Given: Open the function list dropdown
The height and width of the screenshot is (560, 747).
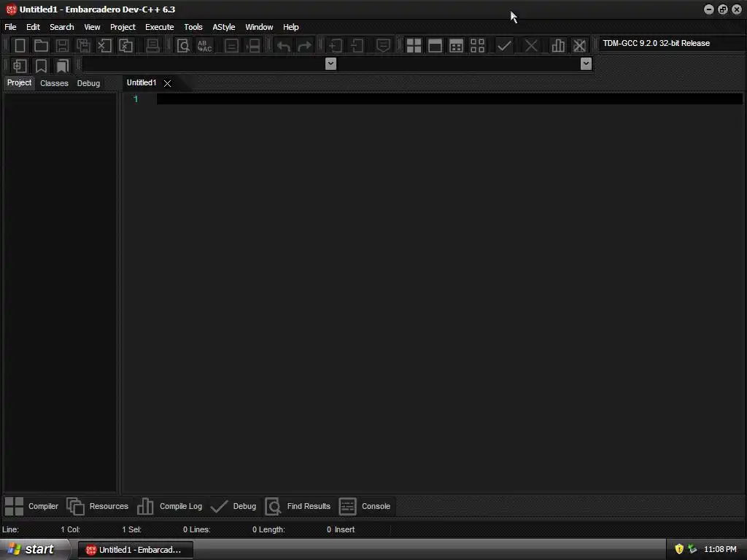Looking at the screenshot, I should 586,64.
